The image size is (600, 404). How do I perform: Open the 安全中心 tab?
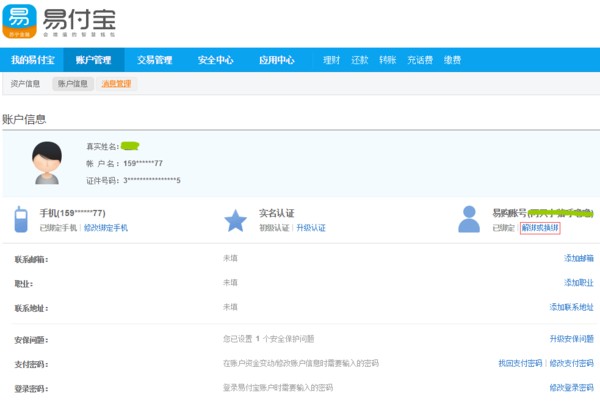[215, 60]
